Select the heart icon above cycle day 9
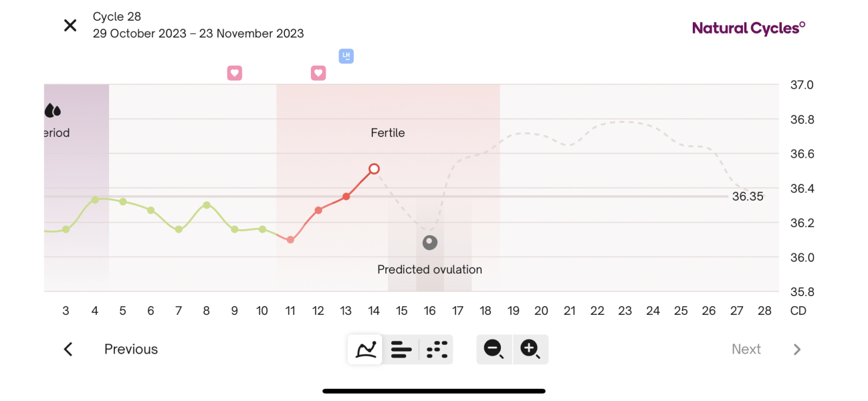 pyautogui.click(x=235, y=72)
